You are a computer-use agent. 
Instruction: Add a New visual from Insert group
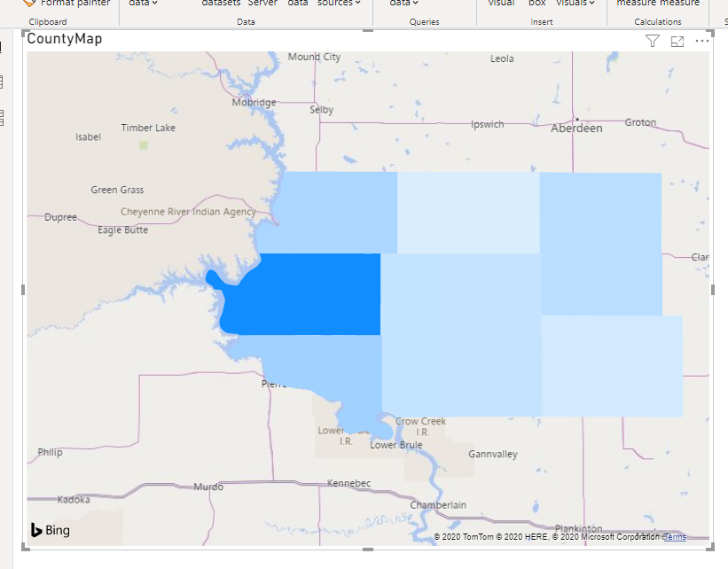pos(501,4)
